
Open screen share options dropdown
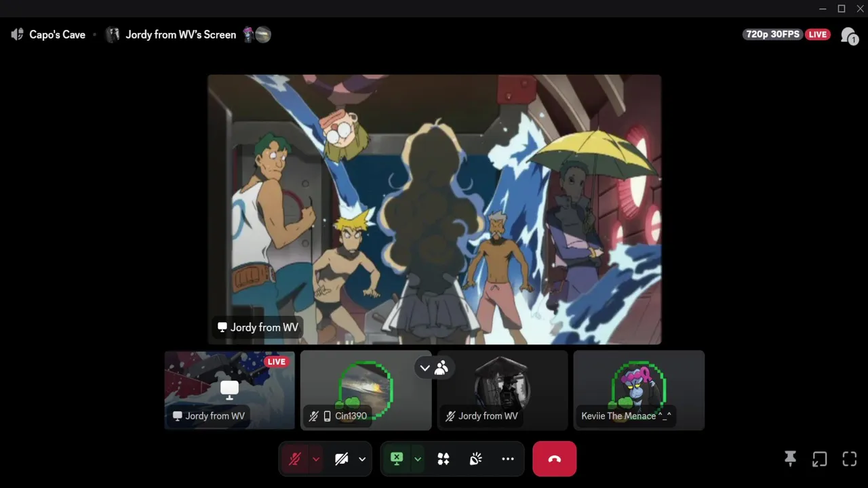pyautogui.click(x=418, y=459)
